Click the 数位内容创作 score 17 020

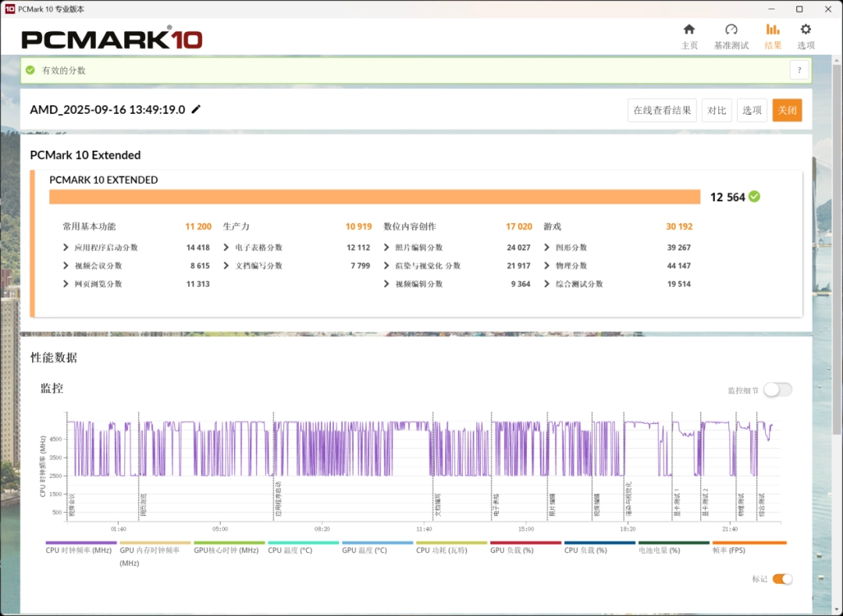click(x=519, y=226)
